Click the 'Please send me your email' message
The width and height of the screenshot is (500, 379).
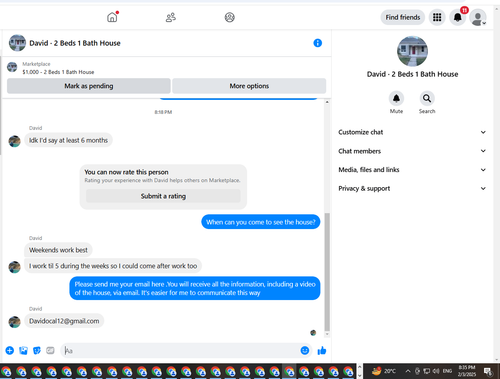[x=195, y=288]
